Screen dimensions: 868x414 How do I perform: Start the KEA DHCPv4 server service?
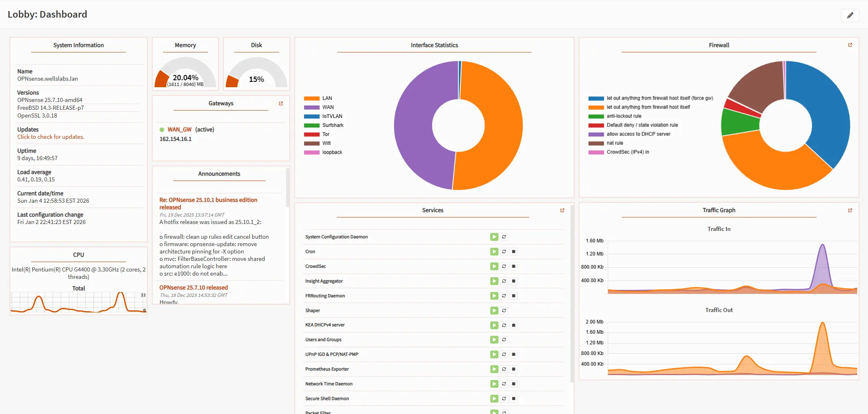click(494, 325)
